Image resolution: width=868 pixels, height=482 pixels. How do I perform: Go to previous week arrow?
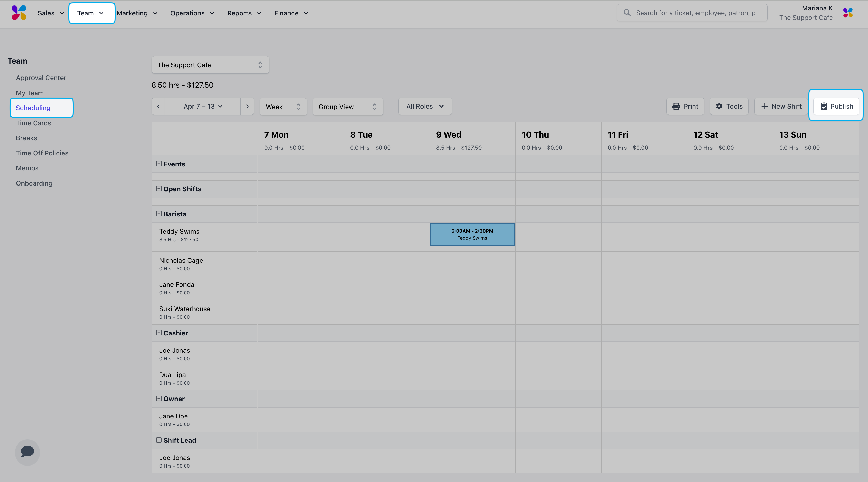point(158,107)
